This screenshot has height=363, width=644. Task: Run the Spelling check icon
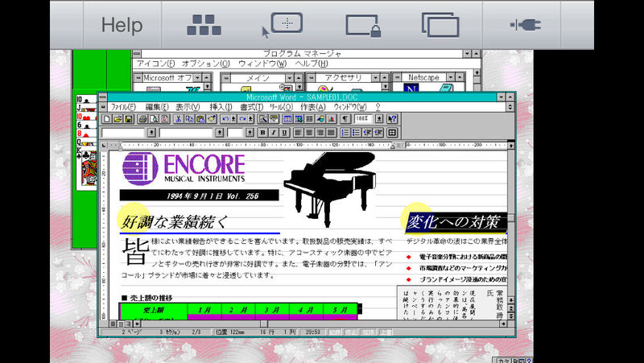tap(164, 119)
